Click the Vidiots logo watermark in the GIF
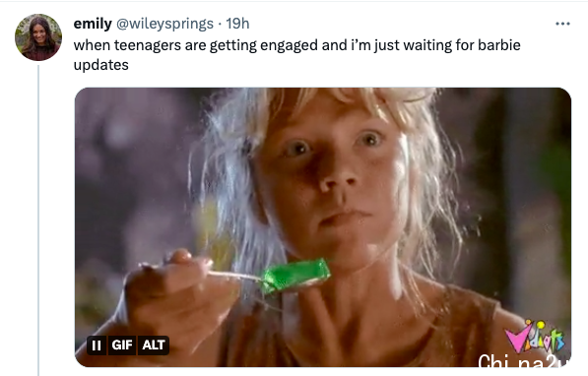588x376 pixels. click(x=535, y=336)
